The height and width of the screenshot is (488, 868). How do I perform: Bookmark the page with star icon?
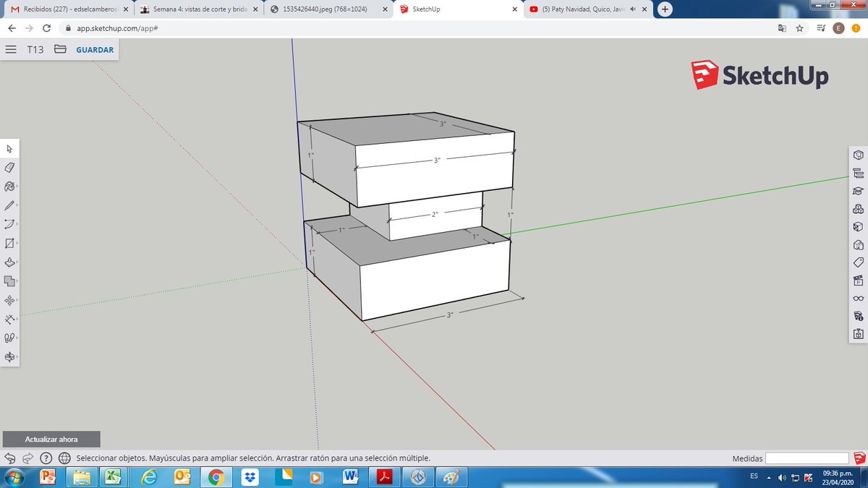pyautogui.click(x=799, y=28)
